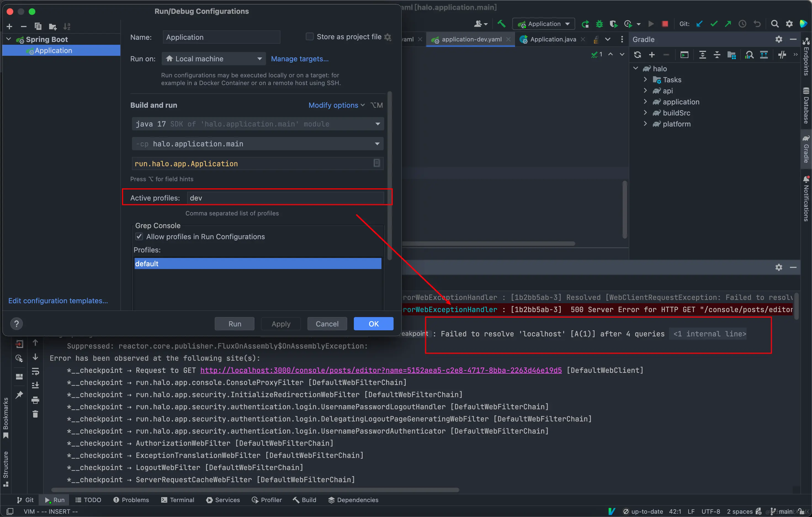This screenshot has height=517, width=812.
Task: Sort configurations alphabetically icon
Action: pyautogui.click(x=67, y=26)
